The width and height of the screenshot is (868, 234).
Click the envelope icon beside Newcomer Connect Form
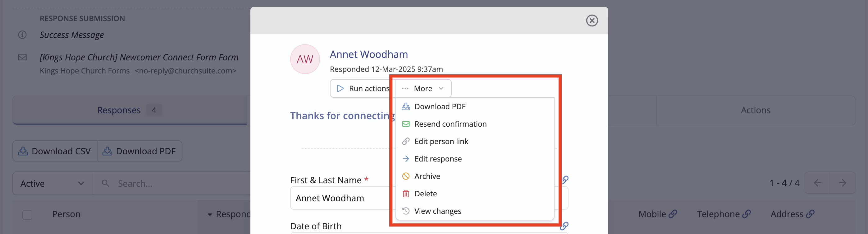(22, 57)
